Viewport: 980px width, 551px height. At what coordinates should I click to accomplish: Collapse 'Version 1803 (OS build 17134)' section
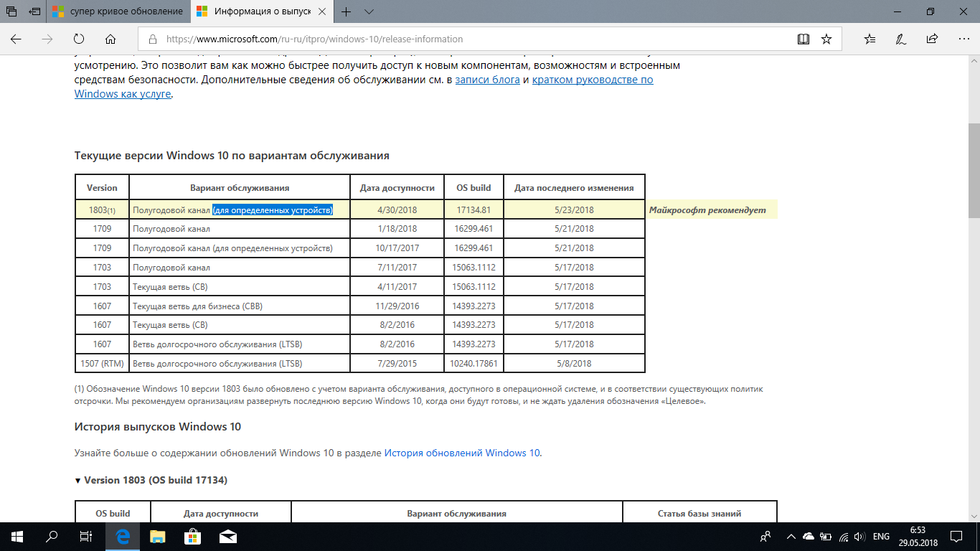tap(151, 480)
